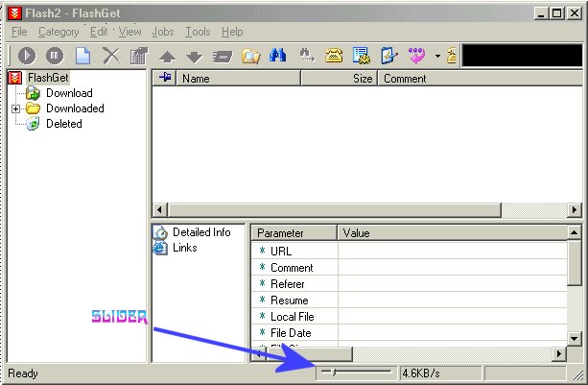The image size is (588, 385).
Task: Select the Download category in tree
Action: [x=69, y=93]
